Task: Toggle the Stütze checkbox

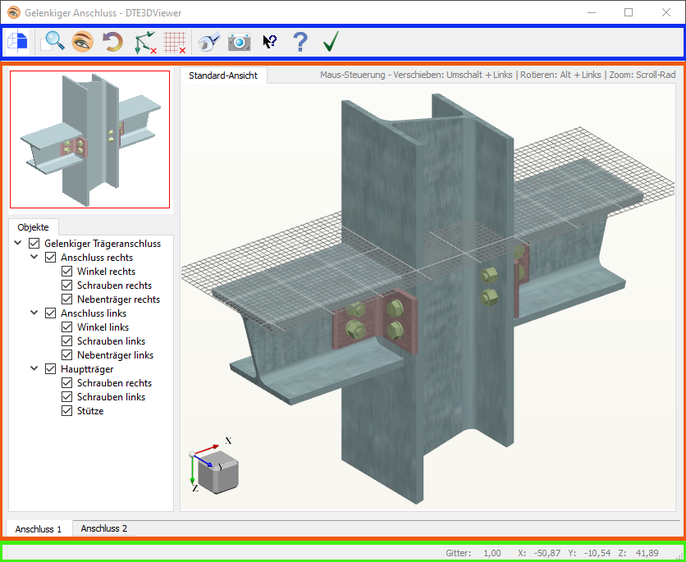Action: tap(67, 411)
